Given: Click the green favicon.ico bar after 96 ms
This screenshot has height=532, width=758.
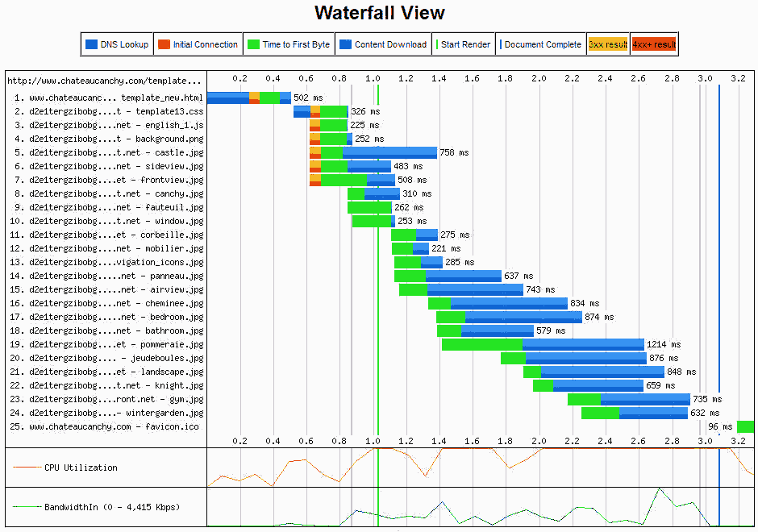Looking at the screenshot, I should 745,426.
